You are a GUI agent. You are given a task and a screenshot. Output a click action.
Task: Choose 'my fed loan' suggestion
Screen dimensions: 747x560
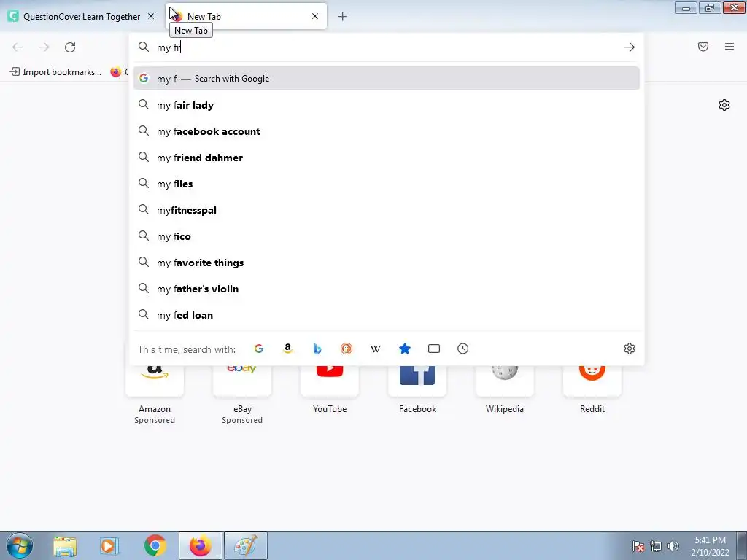[x=387, y=315]
